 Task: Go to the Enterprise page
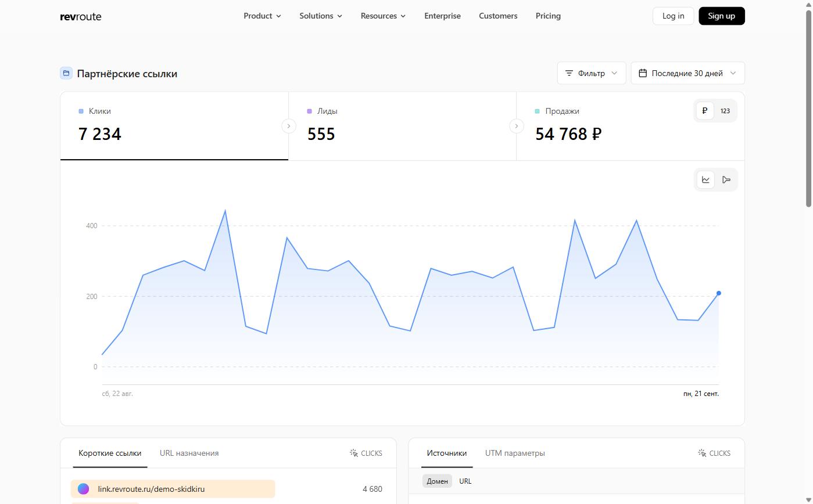[x=443, y=16]
